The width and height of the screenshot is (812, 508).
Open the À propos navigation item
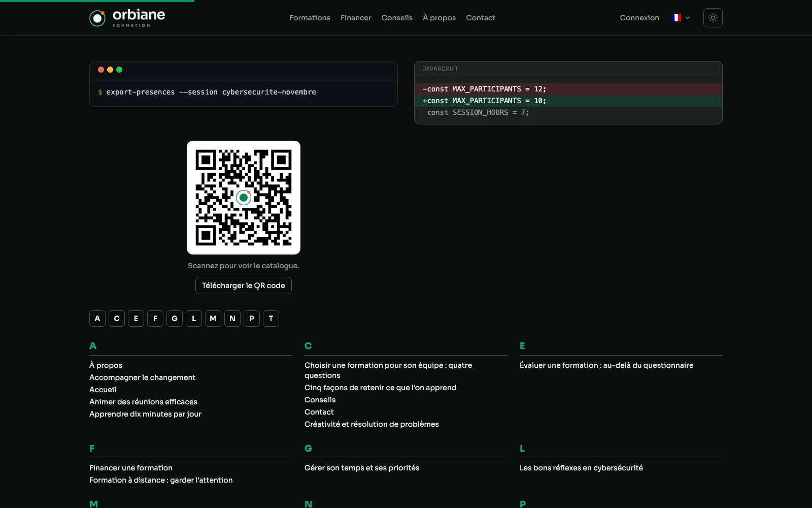pyautogui.click(x=439, y=18)
